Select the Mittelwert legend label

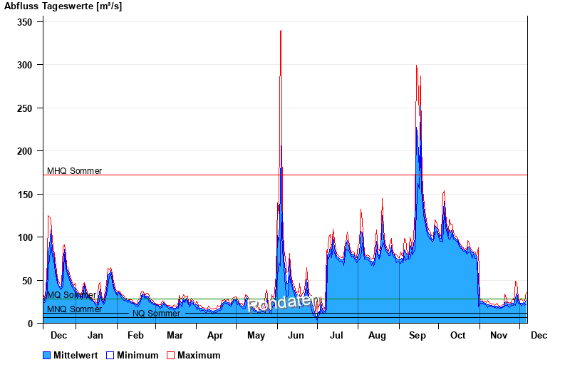tap(76, 356)
